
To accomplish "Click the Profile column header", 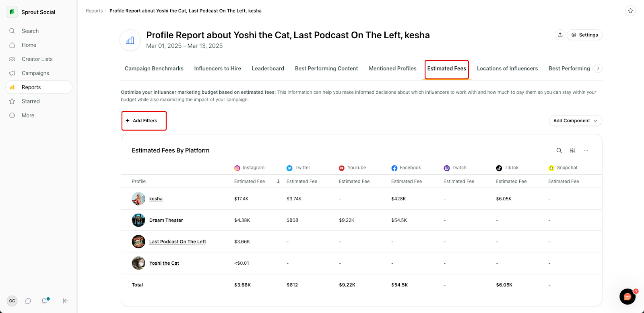I will (139, 181).
